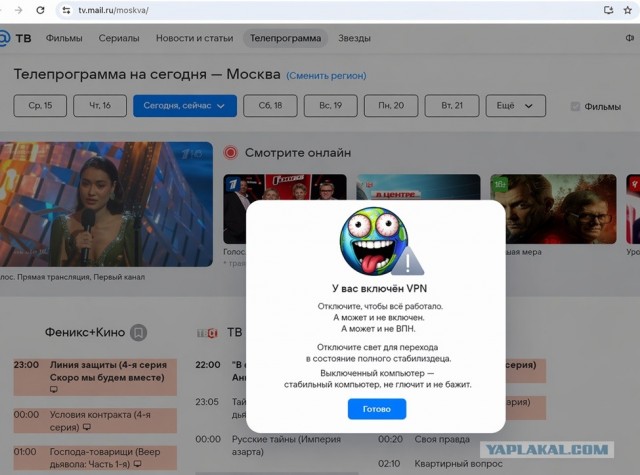This screenshot has height=475, width=640.
Task: Open Первый канал Голос online card
Action: [285, 187]
